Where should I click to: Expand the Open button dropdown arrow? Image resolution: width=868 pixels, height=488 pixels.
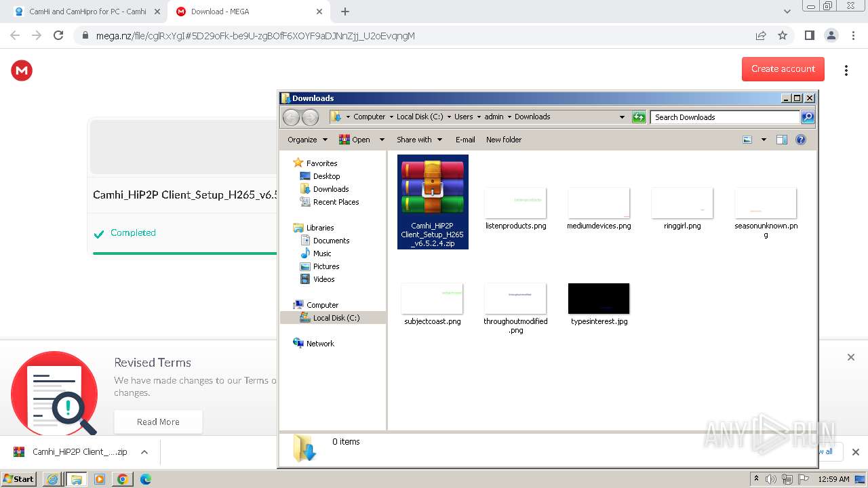[382, 140]
